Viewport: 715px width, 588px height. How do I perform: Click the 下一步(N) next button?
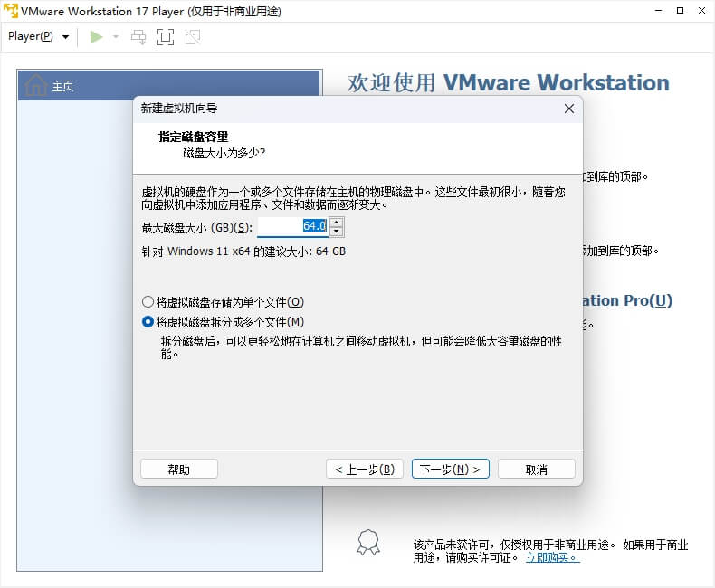pos(450,469)
